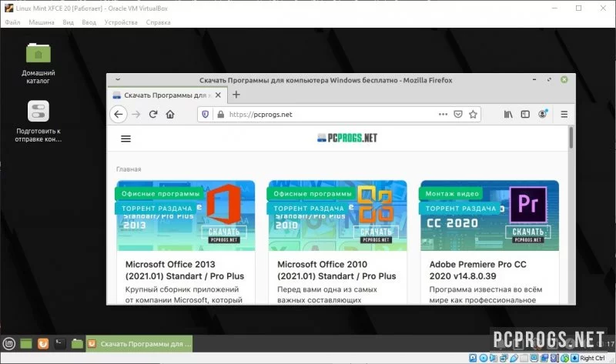This screenshot has width=616, height=364.
Task: Click the Firefox forward arrow
Action: tap(136, 114)
